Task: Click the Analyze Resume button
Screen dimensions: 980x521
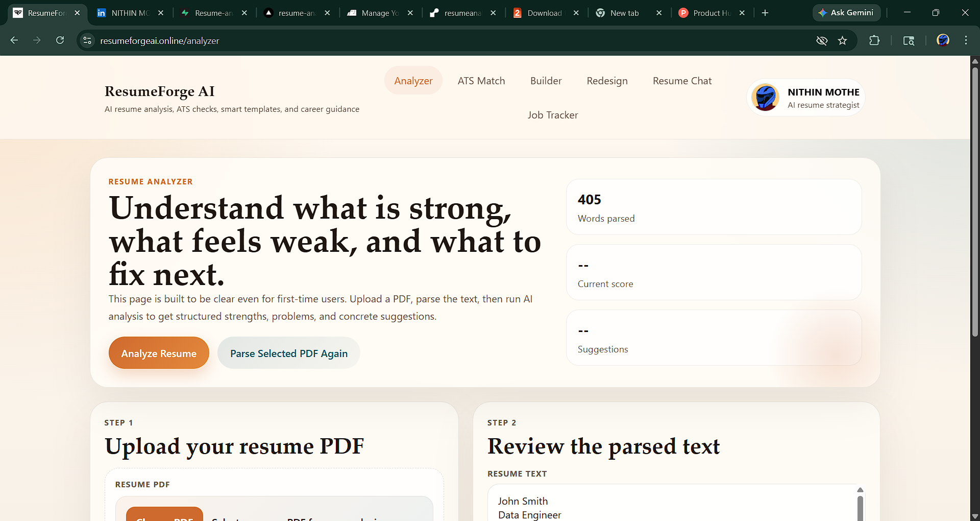Action: [x=158, y=352]
